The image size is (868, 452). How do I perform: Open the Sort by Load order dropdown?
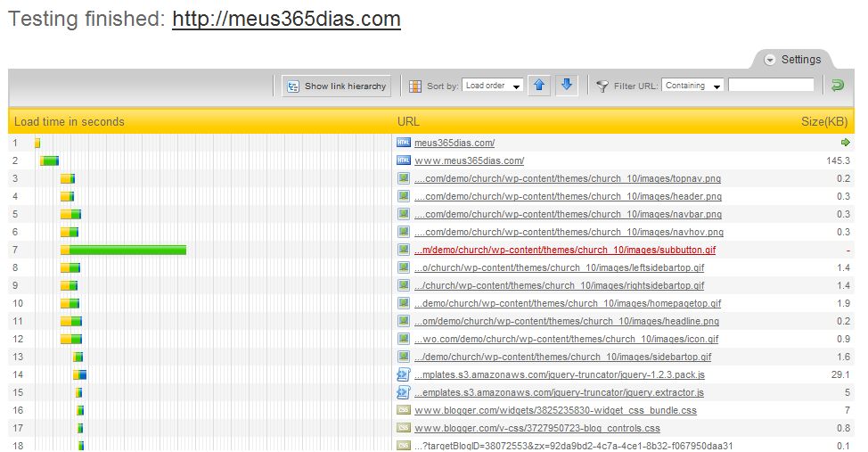click(493, 86)
